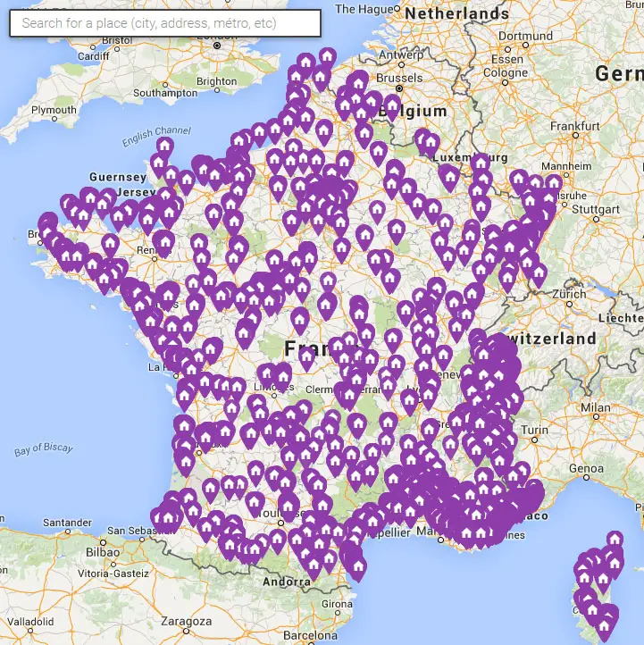
Task: Click the Brussels city label
Action: click(x=399, y=78)
